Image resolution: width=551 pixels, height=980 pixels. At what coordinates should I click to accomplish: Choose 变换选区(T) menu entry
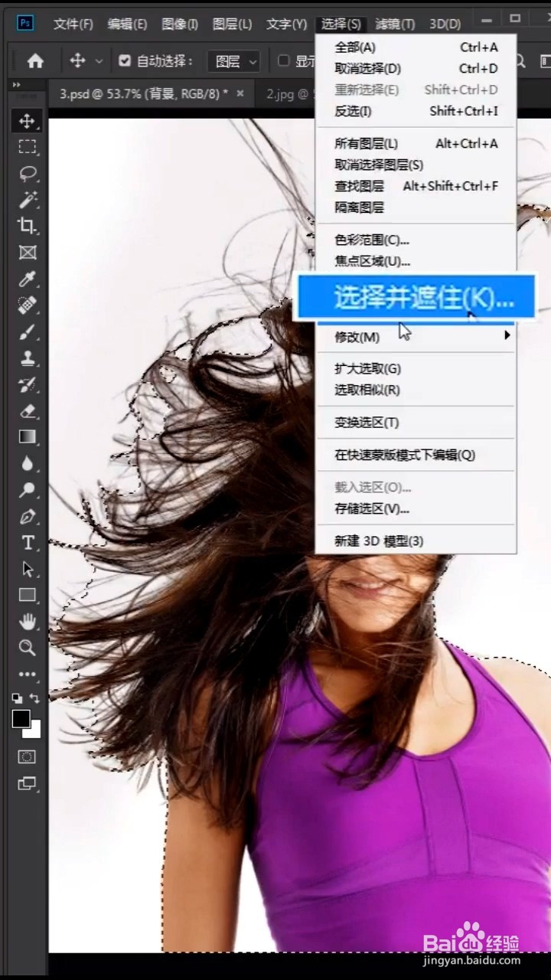point(416,423)
